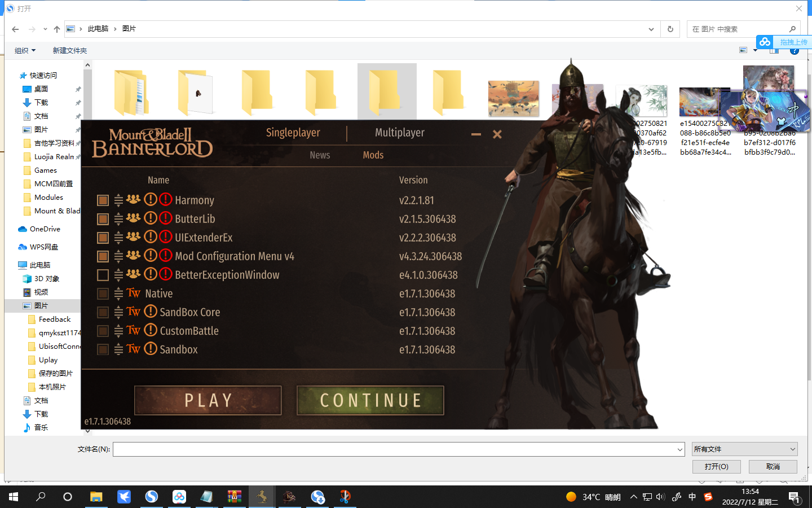Click community mod icon for Mod Configuration Menu

pyautogui.click(x=133, y=255)
